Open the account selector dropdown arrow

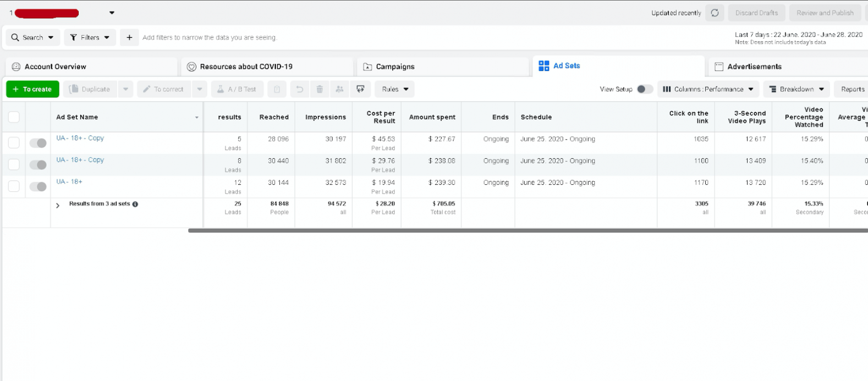click(x=112, y=13)
